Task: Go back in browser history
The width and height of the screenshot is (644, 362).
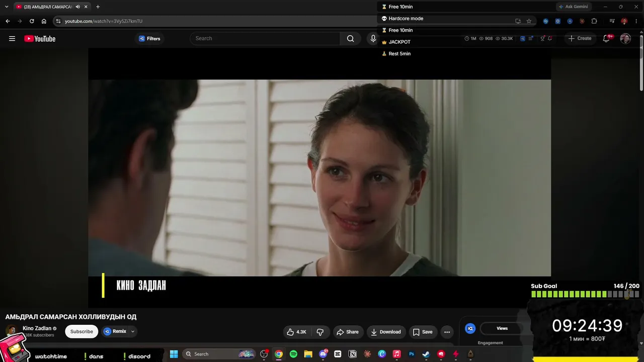Action: [8, 21]
